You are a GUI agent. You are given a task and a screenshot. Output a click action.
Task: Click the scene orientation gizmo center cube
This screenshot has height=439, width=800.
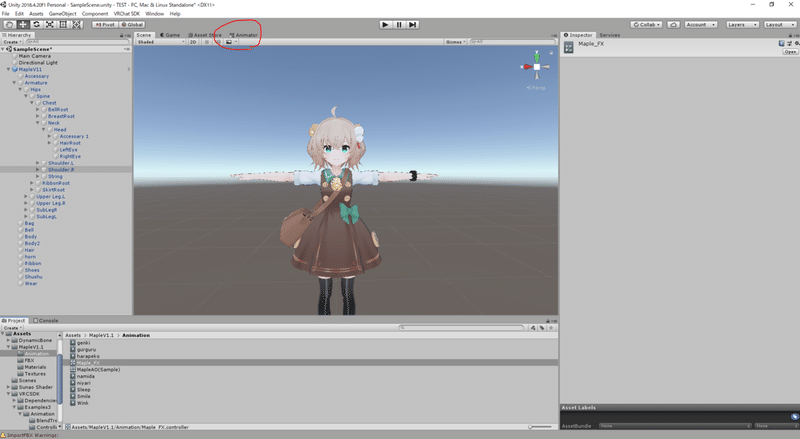pyautogui.click(x=537, y=67)
